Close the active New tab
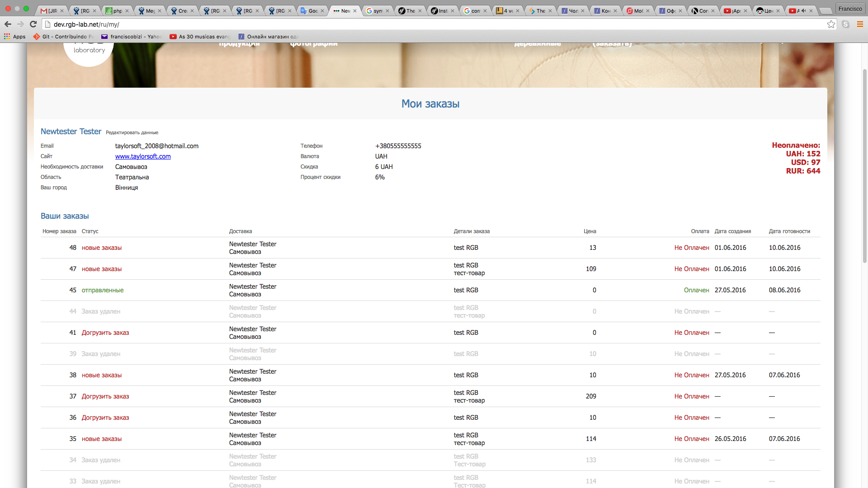This screenshot has width=868, height=488. (355, 11)
